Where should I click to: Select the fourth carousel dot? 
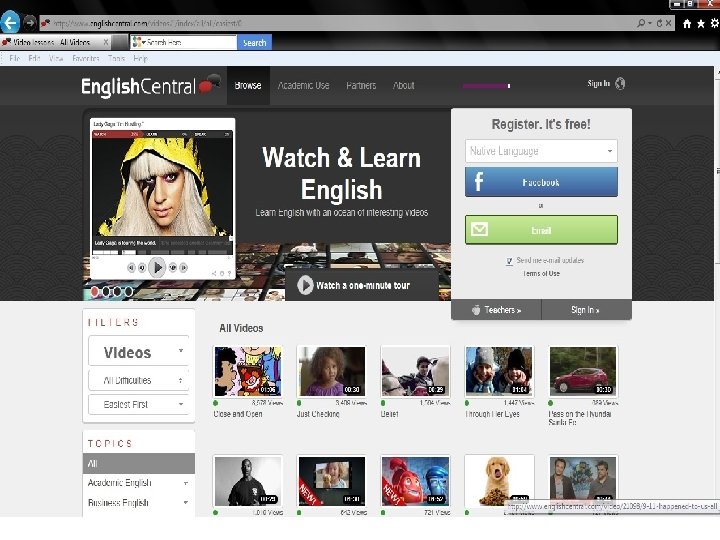[129, 291]
